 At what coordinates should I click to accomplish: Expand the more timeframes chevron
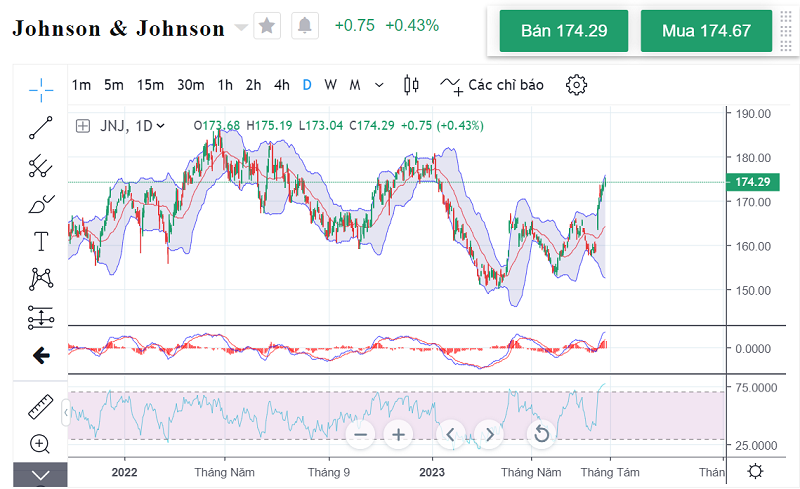pos(379,85)
